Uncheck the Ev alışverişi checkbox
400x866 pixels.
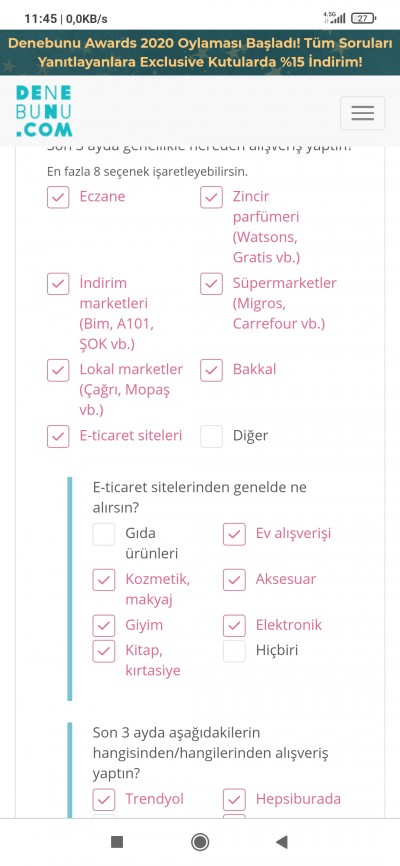click(234, 534)
